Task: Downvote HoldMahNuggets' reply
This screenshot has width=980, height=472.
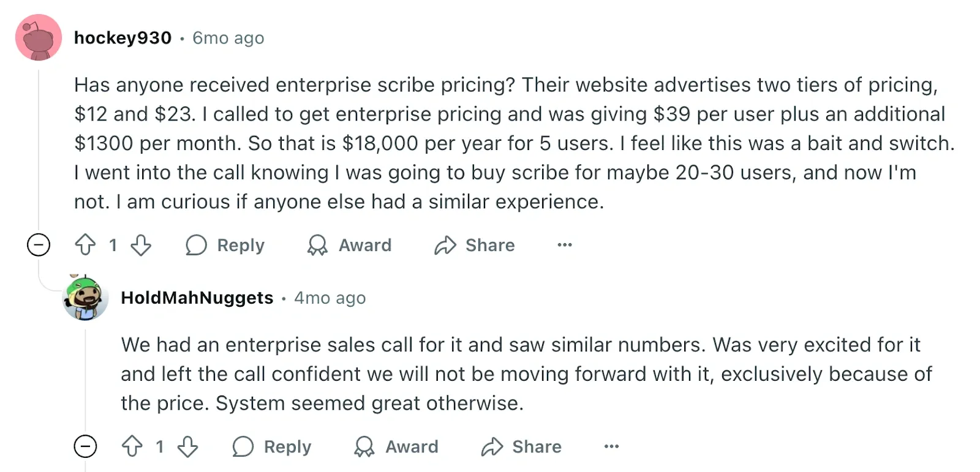Action: 188,446
